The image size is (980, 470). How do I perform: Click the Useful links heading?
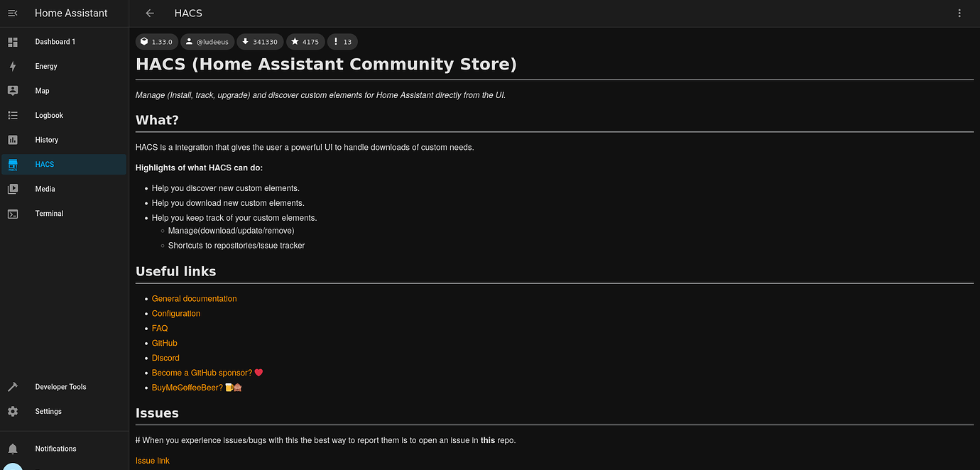[175, 271]
